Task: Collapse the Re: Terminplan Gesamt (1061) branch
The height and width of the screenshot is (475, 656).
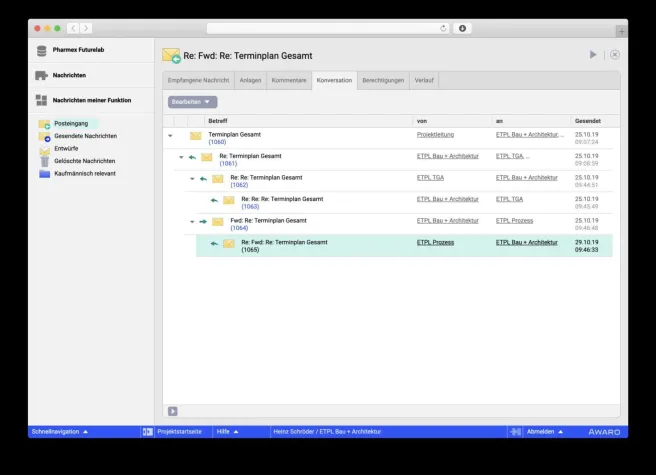Action: coord(181,157)
